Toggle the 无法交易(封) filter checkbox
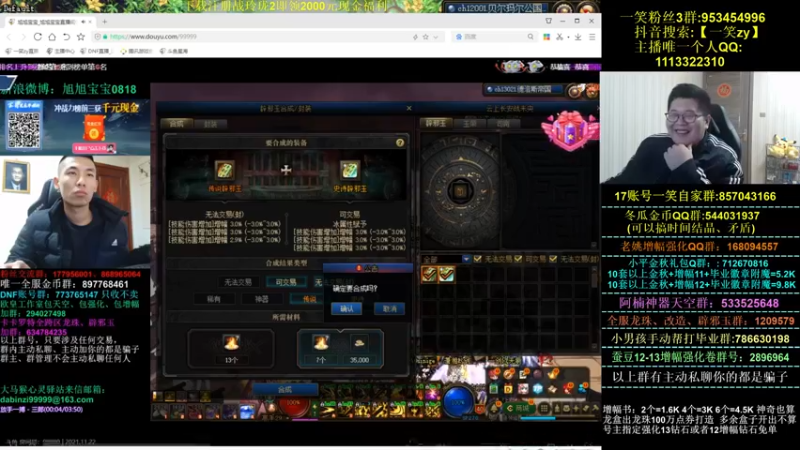The image size is (800, 450). click(x=553, y=259)
